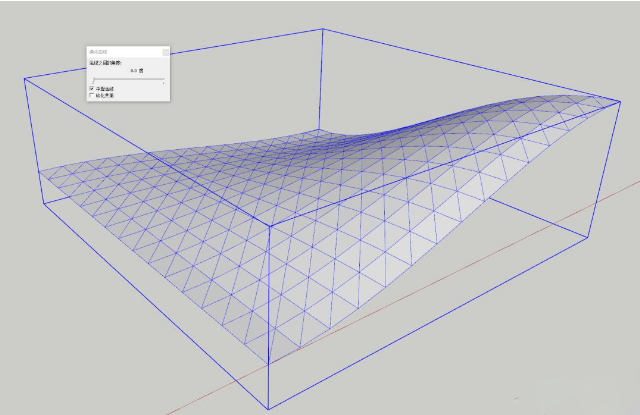Close the Soften Edges dialog
Screen dimensions: 640x415
(x=165, y=51)
